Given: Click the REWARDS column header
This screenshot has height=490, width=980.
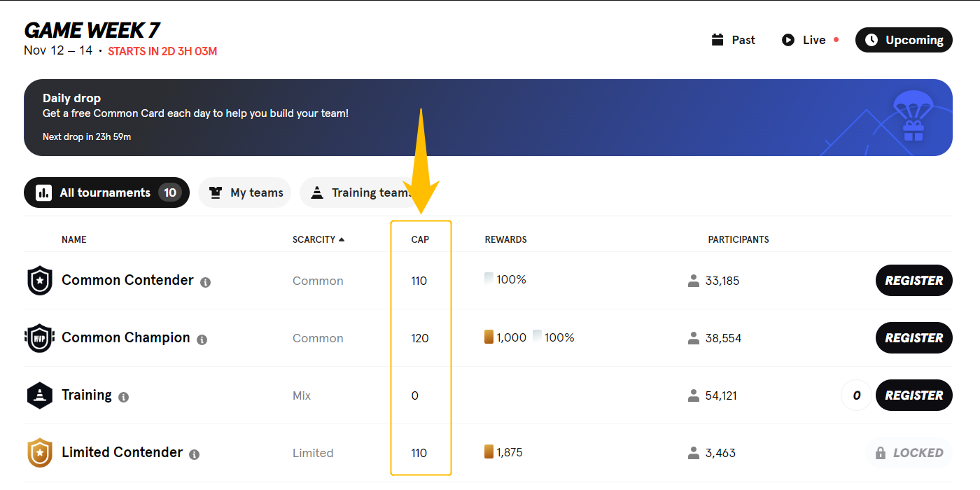Looking at the screenshot, I should pyautogui.click(x=506, y=239).
